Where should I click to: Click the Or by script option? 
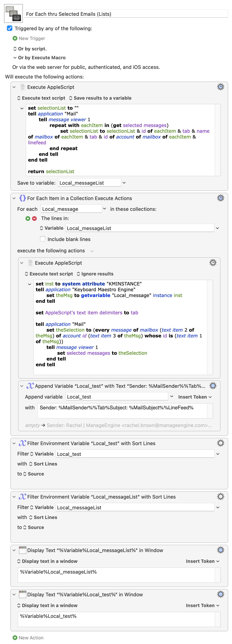click(x=30, y=49)
